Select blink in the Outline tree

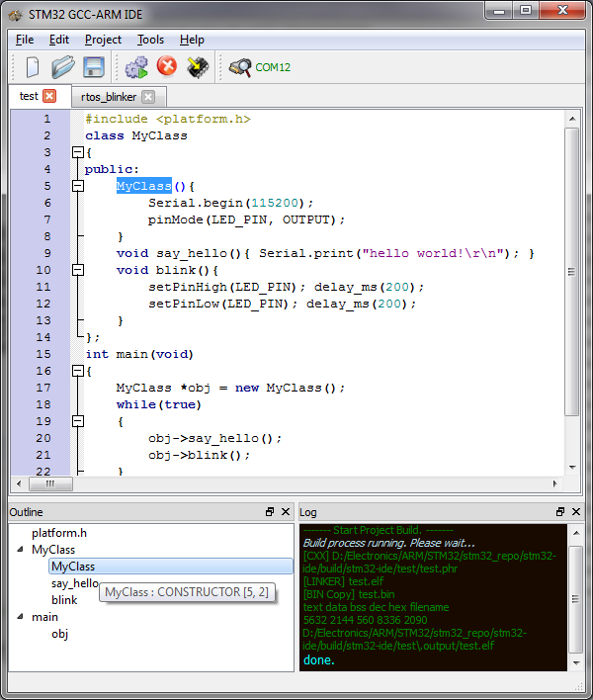(64, 600)
